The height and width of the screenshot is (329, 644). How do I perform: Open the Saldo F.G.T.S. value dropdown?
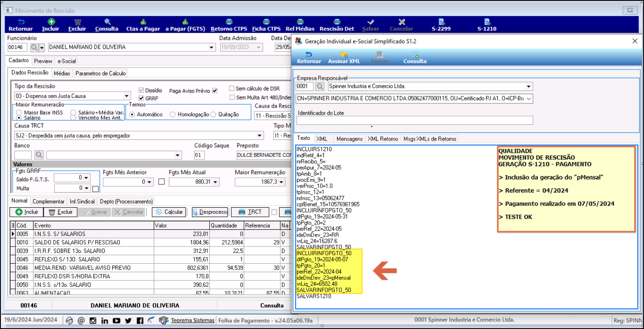pos(86,178)
